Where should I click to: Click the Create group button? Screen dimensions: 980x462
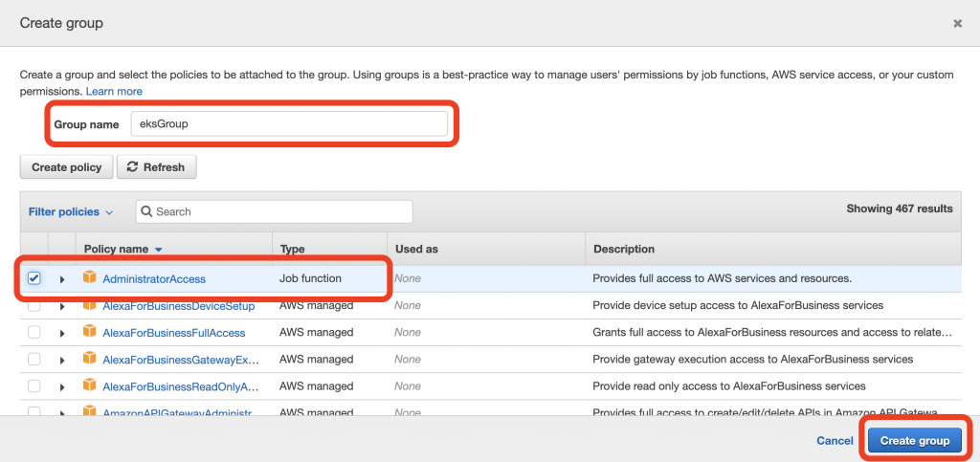pos(915,441)
